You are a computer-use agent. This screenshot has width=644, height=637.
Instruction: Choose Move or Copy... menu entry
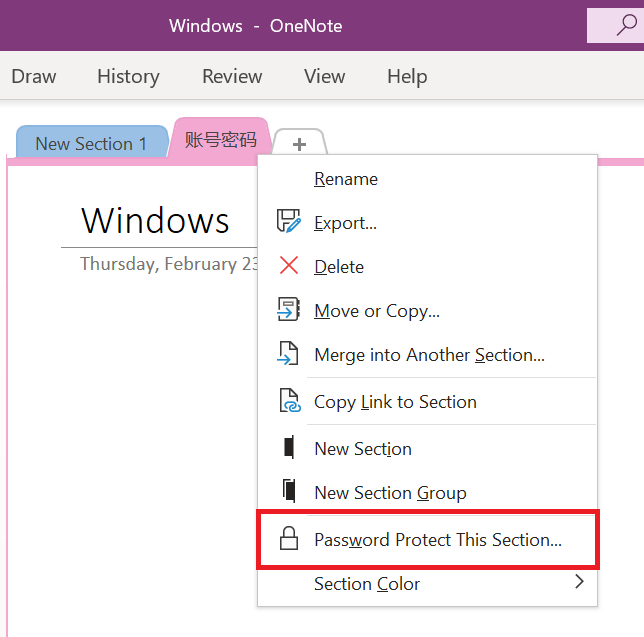(427, 311)
